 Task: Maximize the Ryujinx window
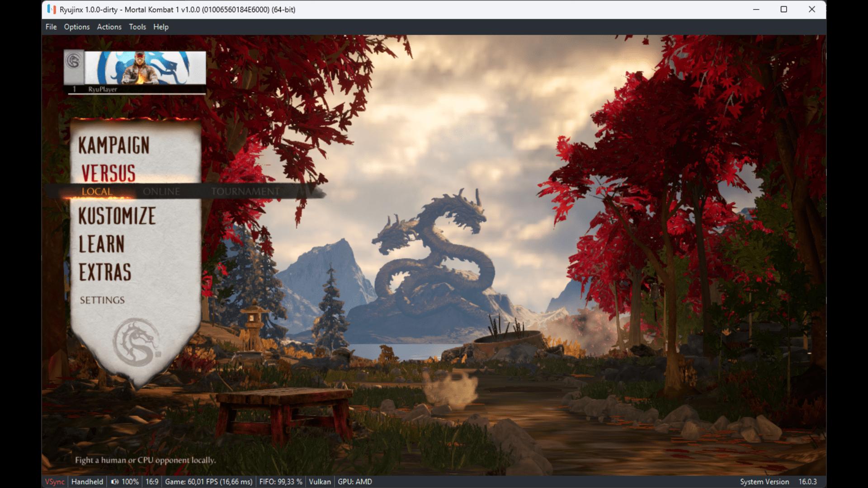(784, 9)
